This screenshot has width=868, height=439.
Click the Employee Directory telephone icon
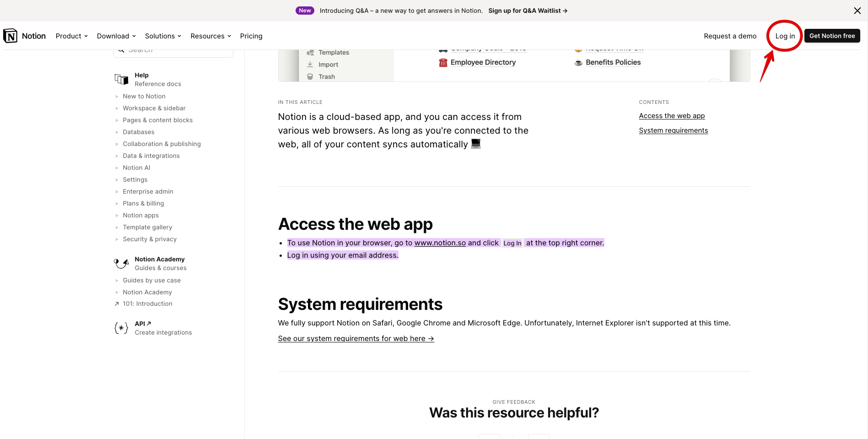click(x=443, y=62)
